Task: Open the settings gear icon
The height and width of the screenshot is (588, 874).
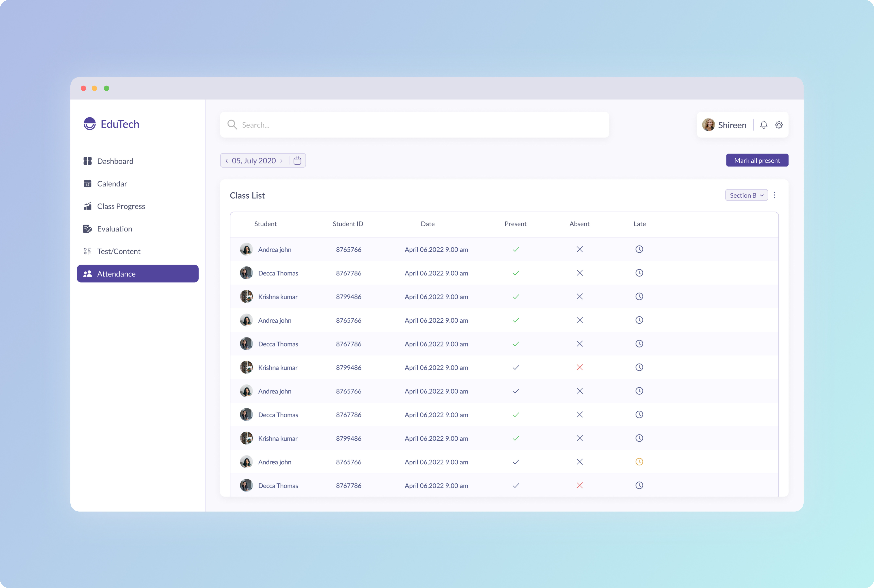Action: tap(779, 125)
